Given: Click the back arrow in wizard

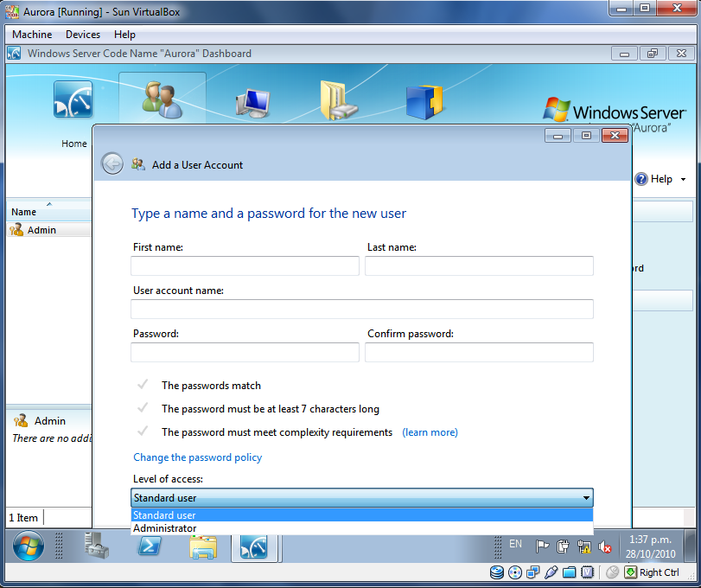Looking at the screenshot, I should 112,163.
